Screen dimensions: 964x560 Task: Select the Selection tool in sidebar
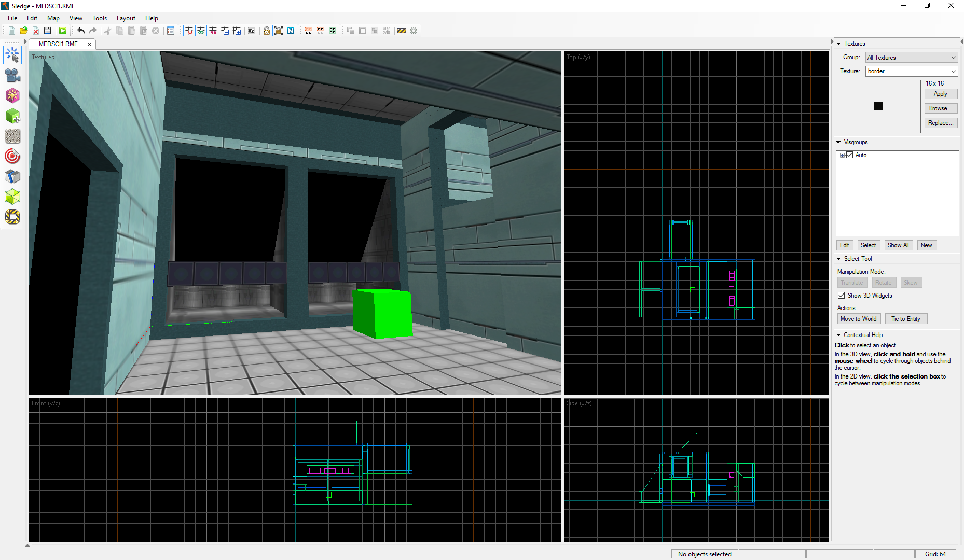tap(12, 54)
